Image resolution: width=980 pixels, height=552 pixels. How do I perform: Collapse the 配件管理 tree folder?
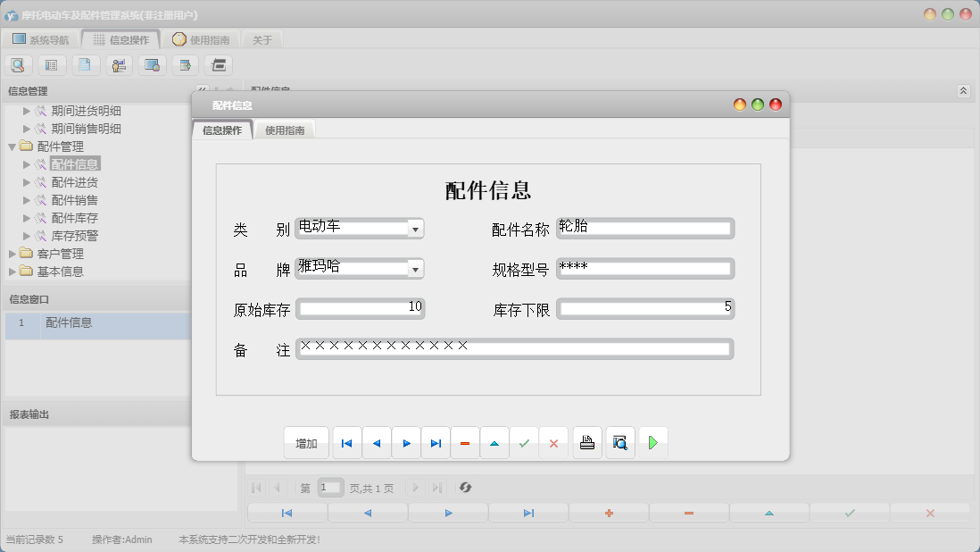click(12, 146)
